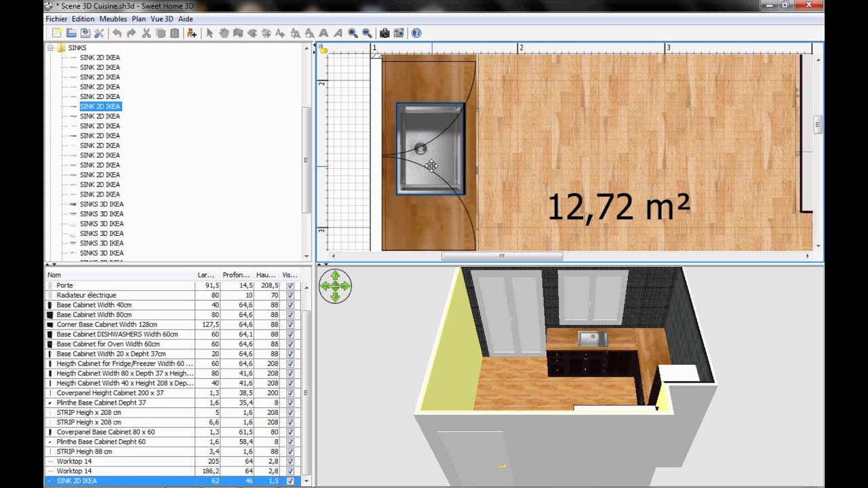Click the Save home toolbar icon
868x488 pixels.
click(x=85, y=33)
